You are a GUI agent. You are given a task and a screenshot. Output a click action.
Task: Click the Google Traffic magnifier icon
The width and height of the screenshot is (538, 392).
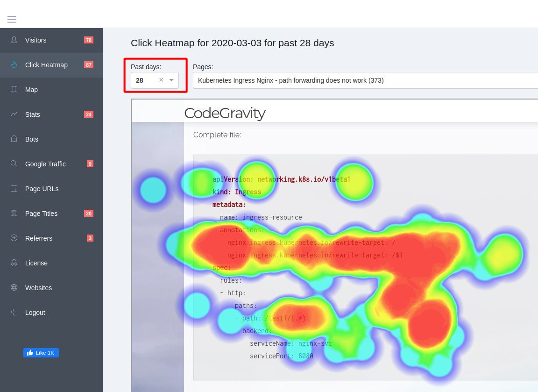(x=14, y=164)
